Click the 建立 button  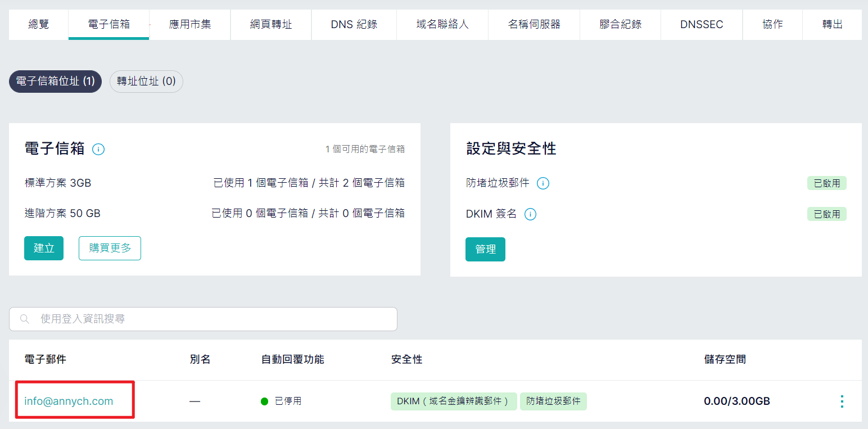click(44, 248)
